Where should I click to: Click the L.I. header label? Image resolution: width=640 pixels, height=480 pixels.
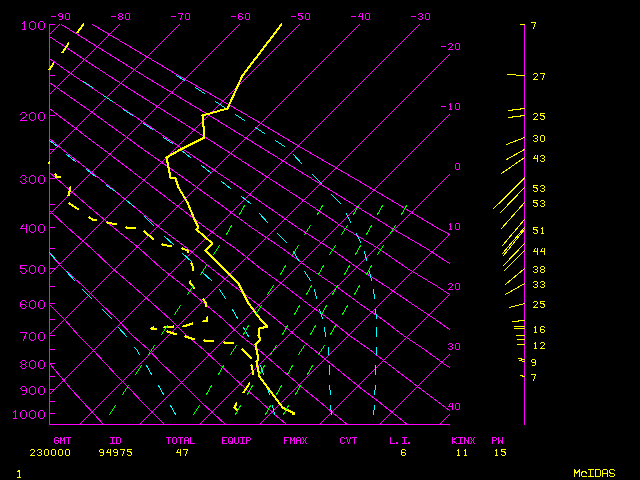pos(400,440)
